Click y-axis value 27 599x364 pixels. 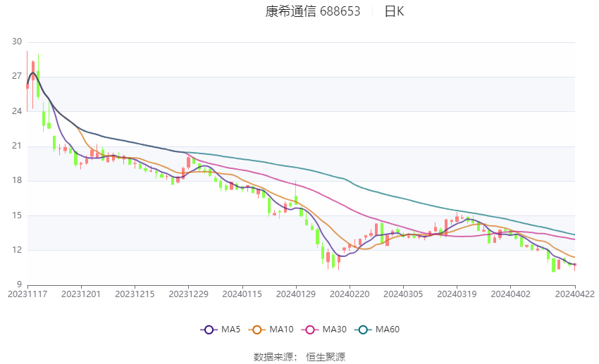pyautogui.click(x=17, y=76)
